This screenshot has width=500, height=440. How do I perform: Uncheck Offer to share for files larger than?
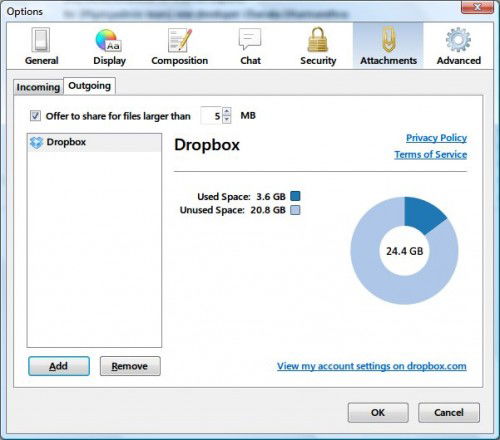[x=35, y=116]
